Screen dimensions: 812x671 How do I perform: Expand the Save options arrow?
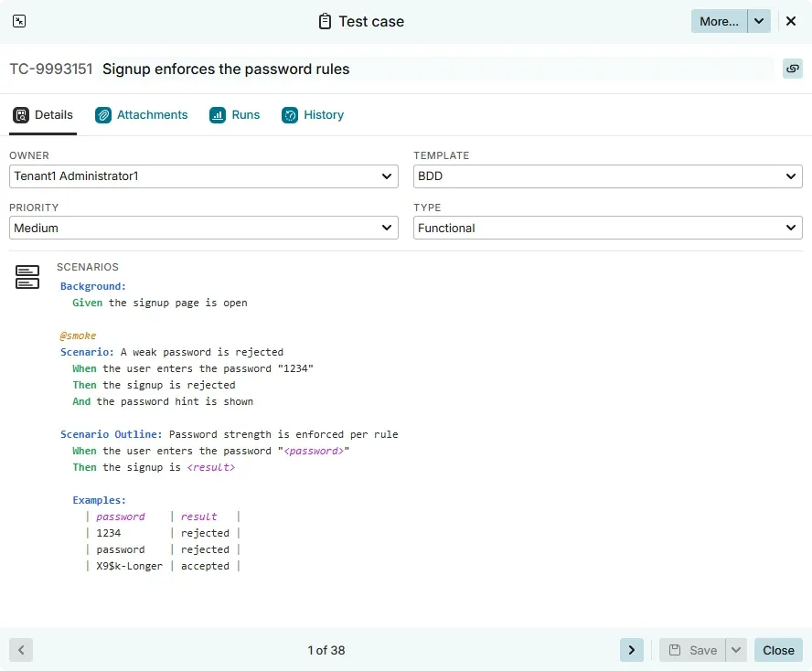(x=736, y=650)
